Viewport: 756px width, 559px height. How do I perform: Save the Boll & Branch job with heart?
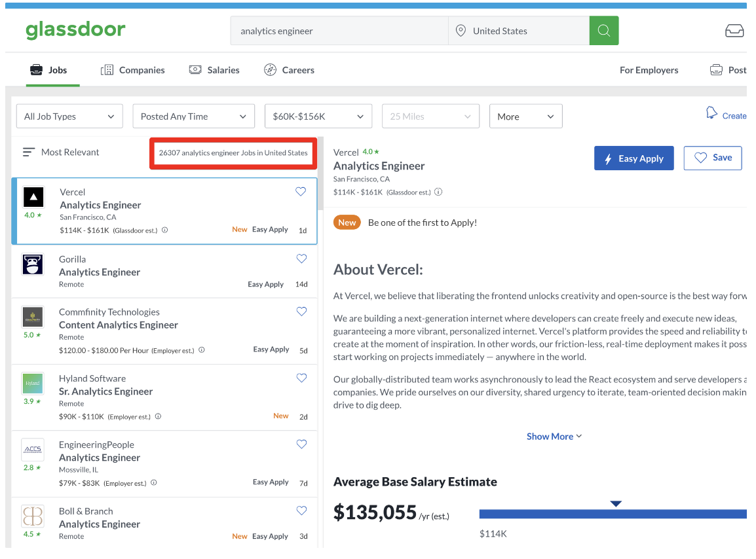pyautogui.click(x=301, y=511)
